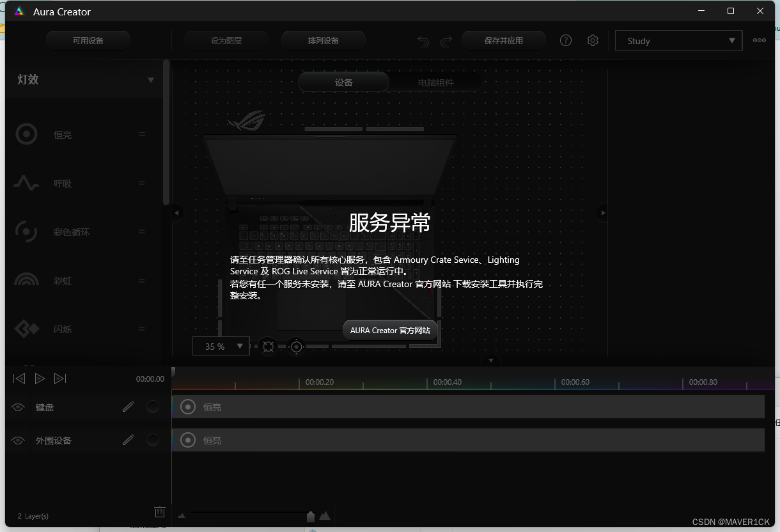The image size is (780, 532).
Task: Click the Aura Creator logo in title bar
Action: [x=19, y=12]
